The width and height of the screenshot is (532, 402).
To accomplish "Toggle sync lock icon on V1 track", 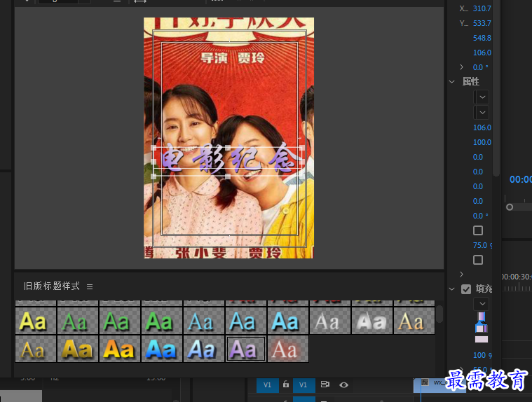I will (325, 384).
